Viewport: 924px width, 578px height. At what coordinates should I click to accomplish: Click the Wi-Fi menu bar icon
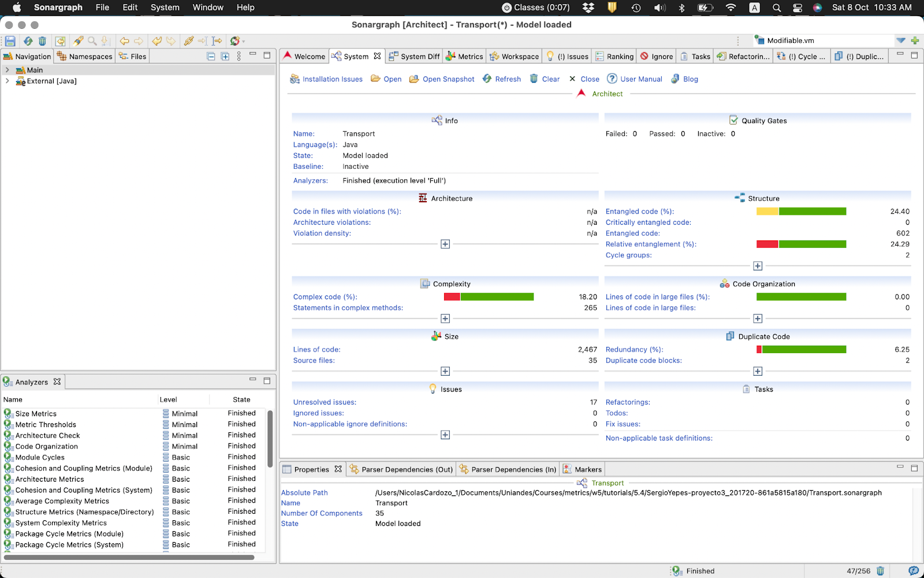pyautogui.click(x=731, y=8)
